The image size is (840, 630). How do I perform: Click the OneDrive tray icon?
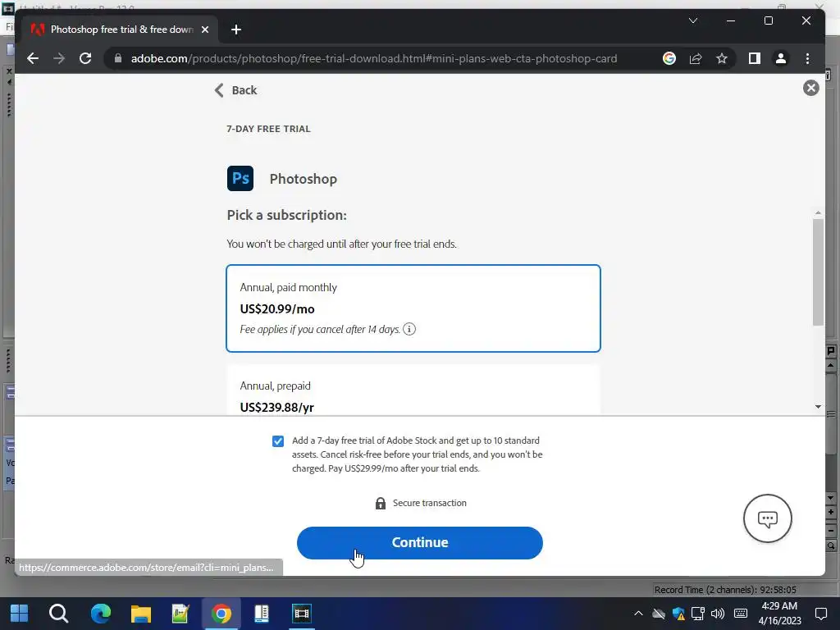[x=659, y=614]
